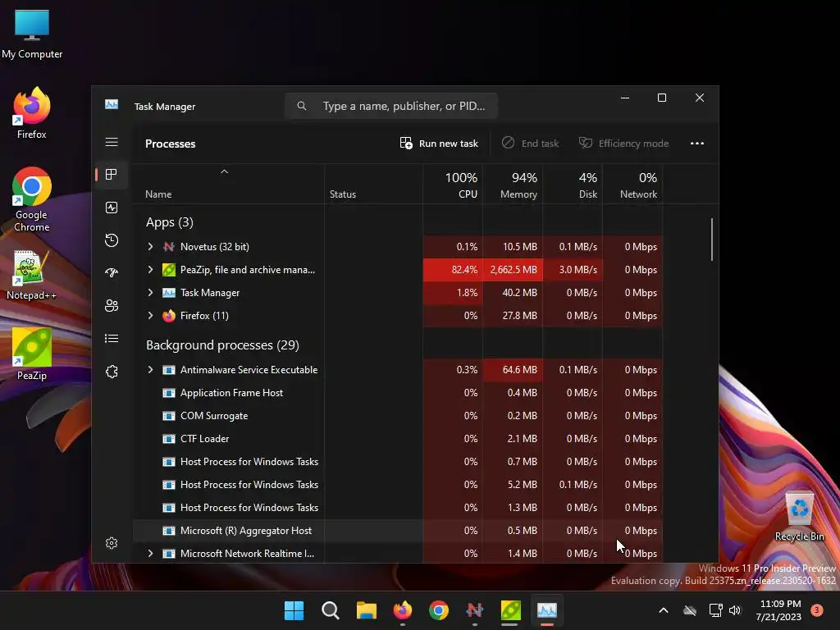Click the PeaZip process icon in list

point(169,270)
